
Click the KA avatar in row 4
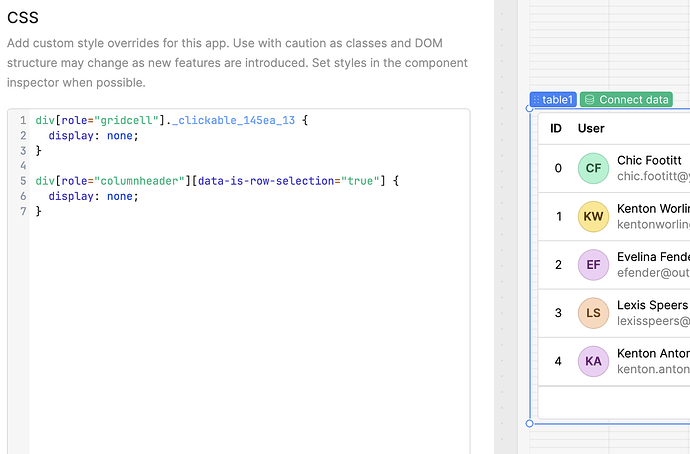[593, 361]
